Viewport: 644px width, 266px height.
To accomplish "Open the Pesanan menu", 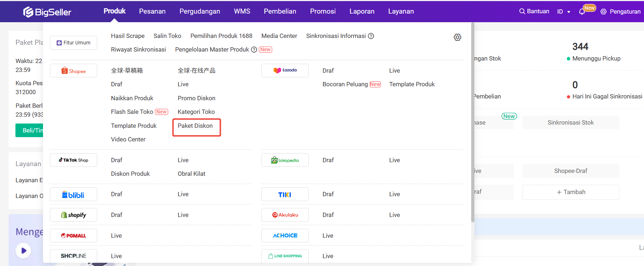I will tap(152, 11).
